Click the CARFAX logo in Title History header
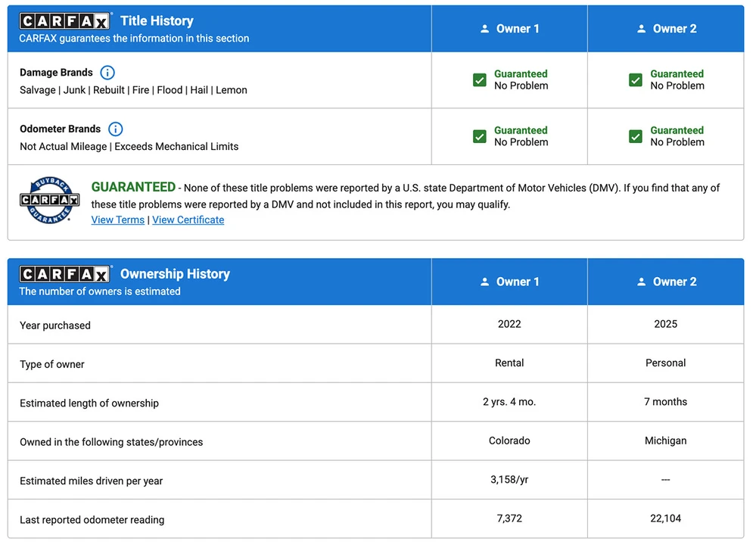 64,21
